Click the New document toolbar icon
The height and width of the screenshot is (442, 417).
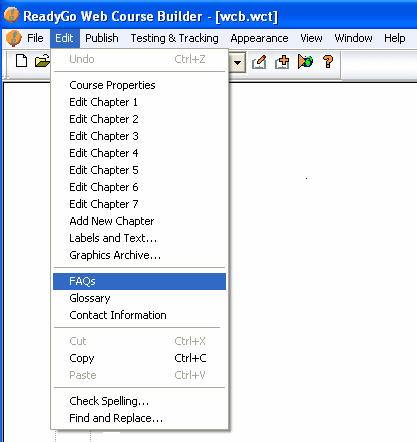21,61
